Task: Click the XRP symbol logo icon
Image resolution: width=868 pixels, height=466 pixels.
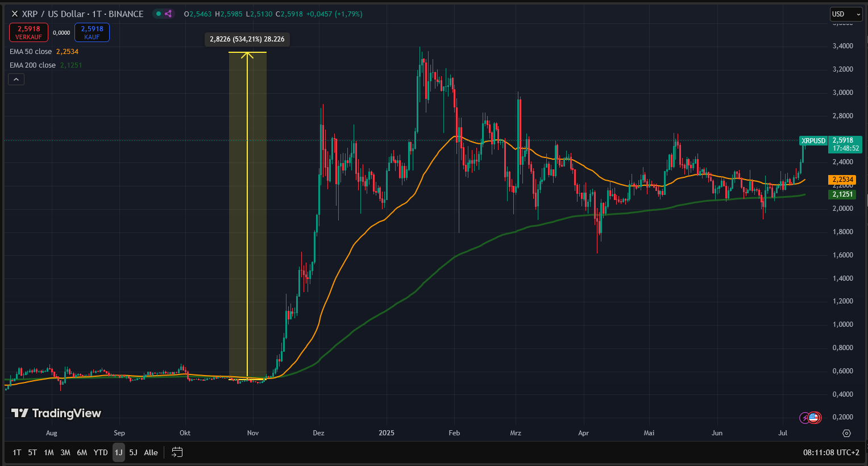Action: pos(15,14)
